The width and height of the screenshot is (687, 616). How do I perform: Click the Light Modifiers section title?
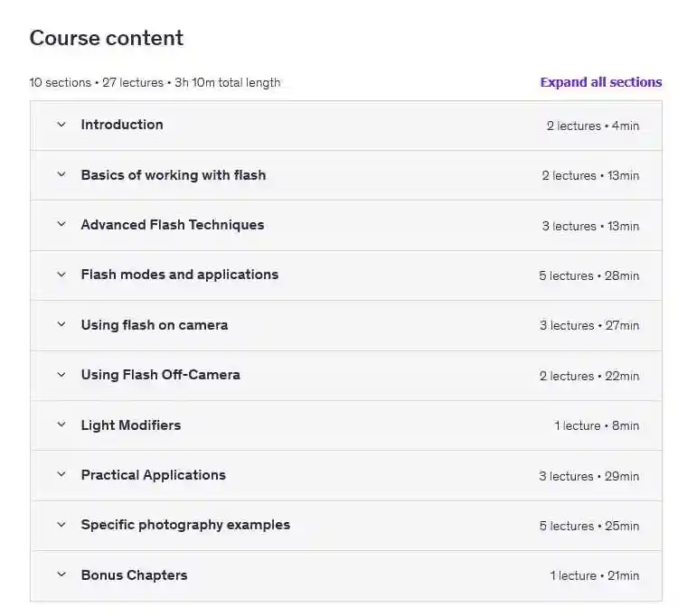click(131, 425)
